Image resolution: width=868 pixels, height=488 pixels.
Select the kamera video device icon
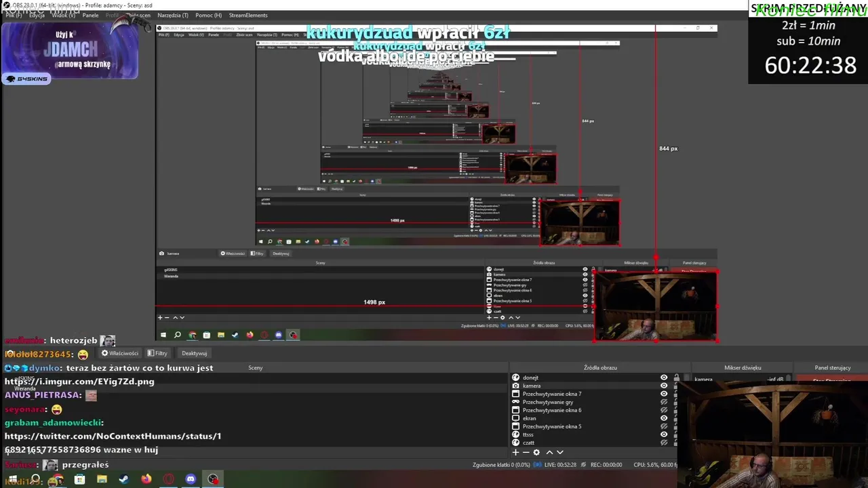pos(515,386)
